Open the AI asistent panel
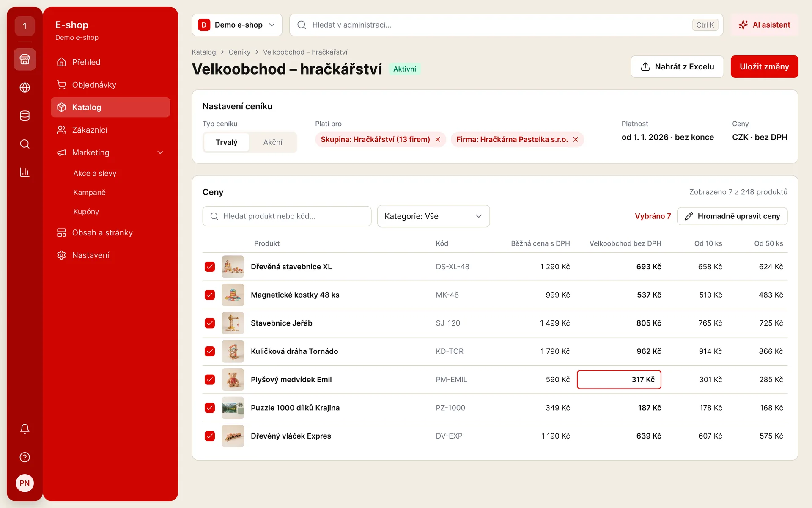Viewport: 812px width, 508px height. tap(764, 25)
